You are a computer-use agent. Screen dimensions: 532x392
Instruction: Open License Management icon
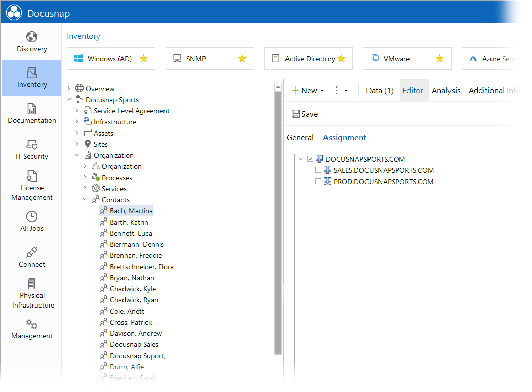32,176
